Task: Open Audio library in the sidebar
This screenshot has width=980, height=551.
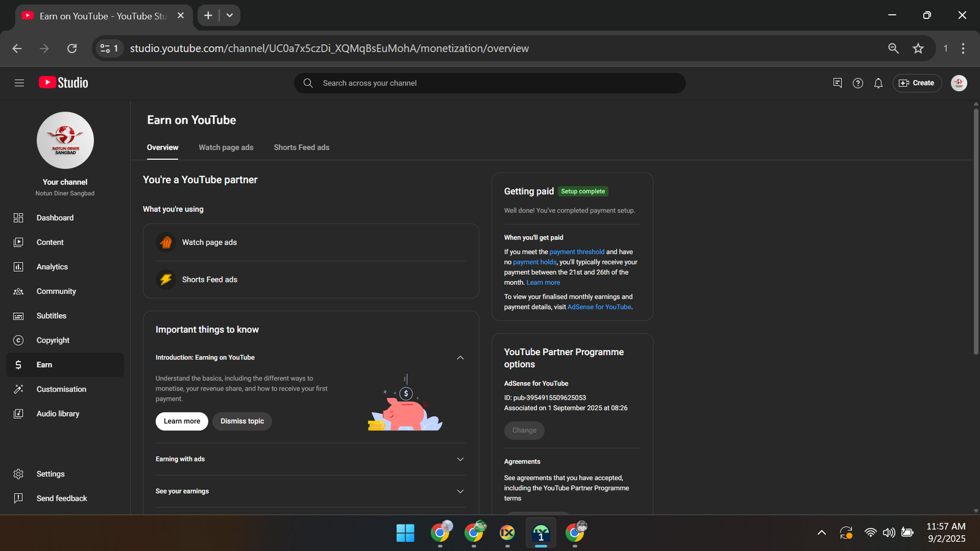Action: [x=58, y=414]
